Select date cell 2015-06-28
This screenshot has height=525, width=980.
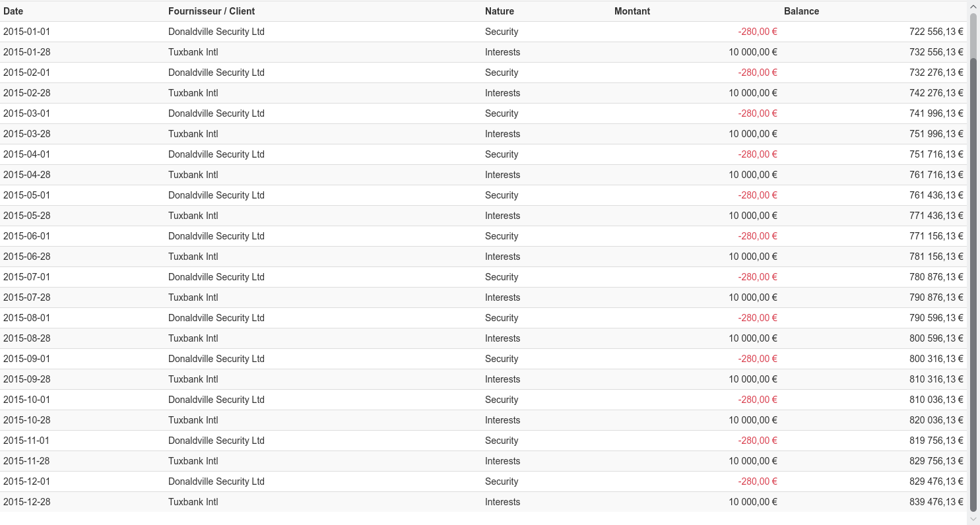click(x=26, y=257)
